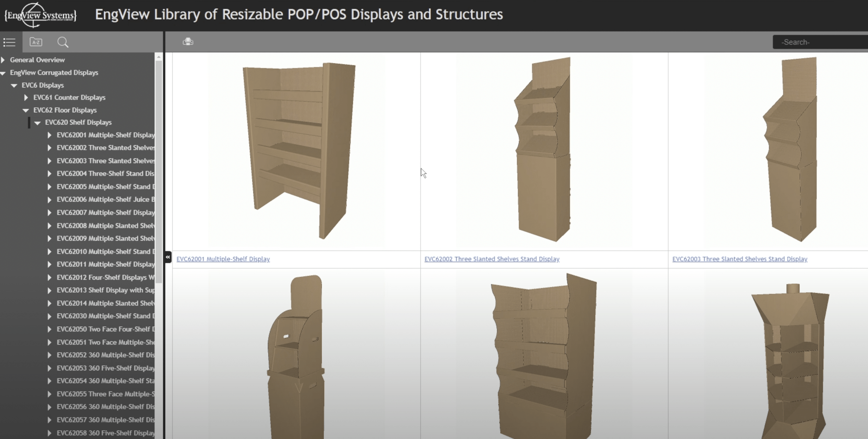
Task: Open the A-Z index panel icon
Action: coord(36,42)
